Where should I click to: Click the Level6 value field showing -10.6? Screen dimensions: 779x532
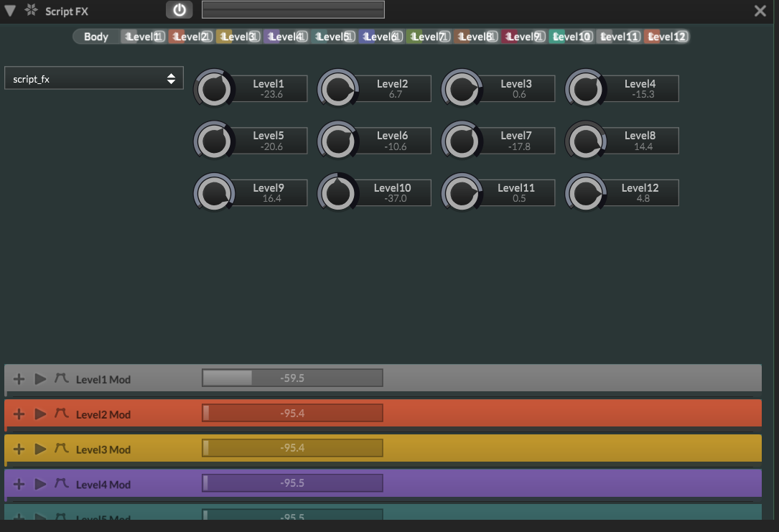click(395, 146)
